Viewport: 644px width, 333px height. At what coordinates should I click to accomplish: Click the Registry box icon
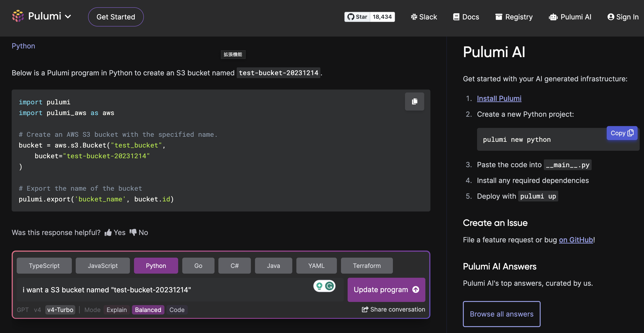499,17
